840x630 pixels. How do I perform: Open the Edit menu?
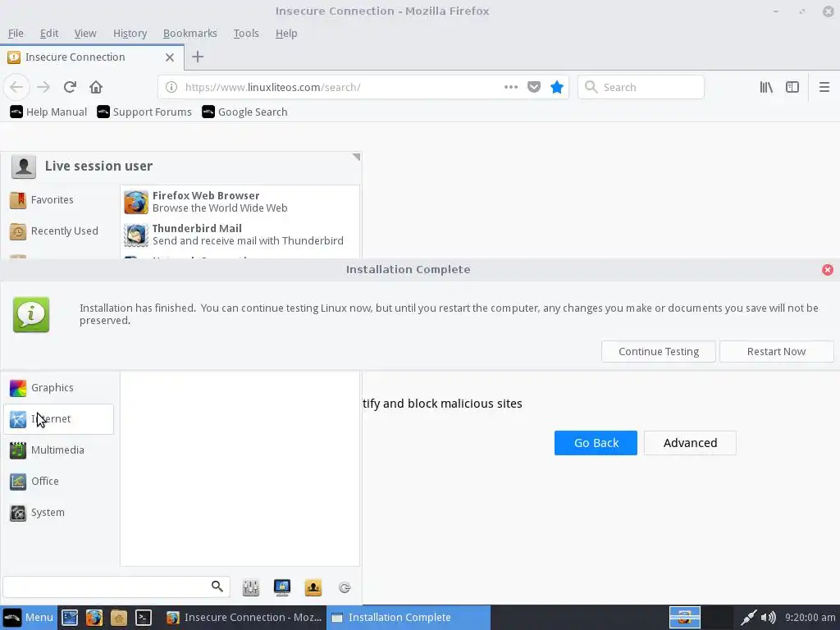48,33
